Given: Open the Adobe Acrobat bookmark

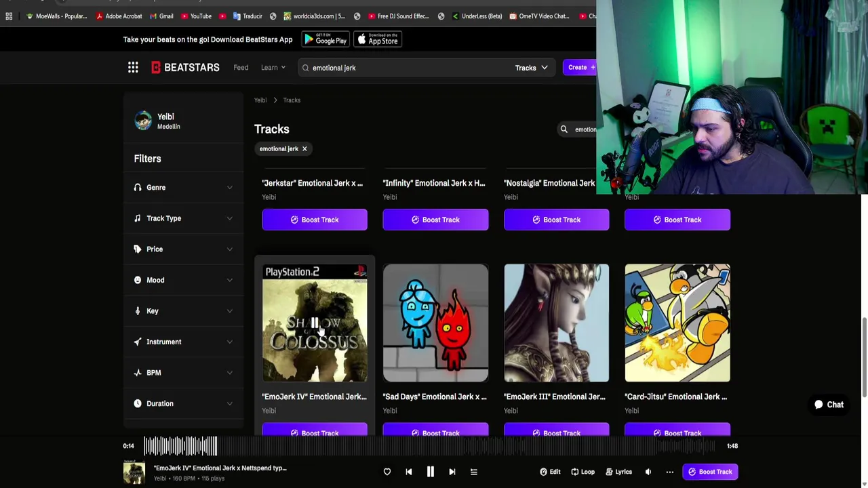Looking at the screenshot, I should (x=119, y=16).
